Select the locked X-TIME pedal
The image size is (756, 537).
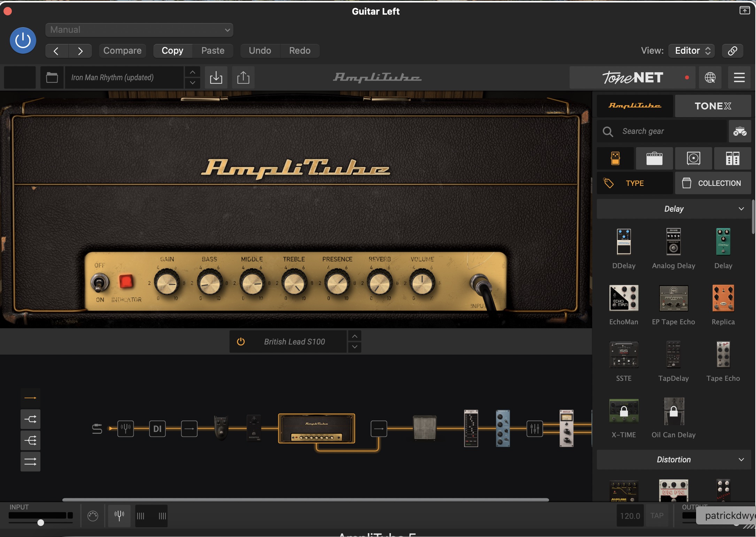[x=624, y=411]
